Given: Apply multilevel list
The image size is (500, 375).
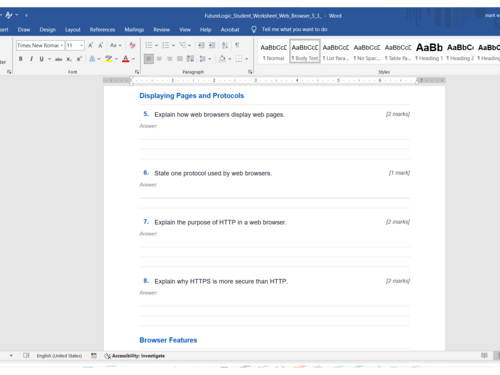Looking at the screenshot, I should point(182,45).
